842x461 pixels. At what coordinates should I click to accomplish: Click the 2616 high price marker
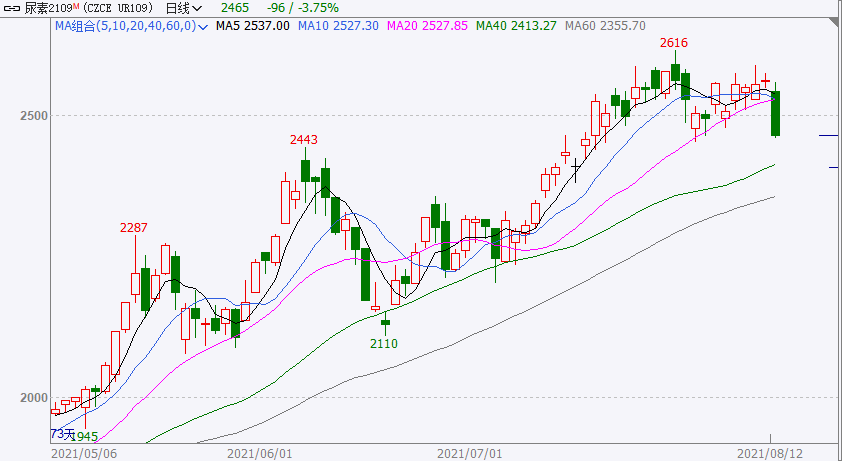tap(673, 43)
